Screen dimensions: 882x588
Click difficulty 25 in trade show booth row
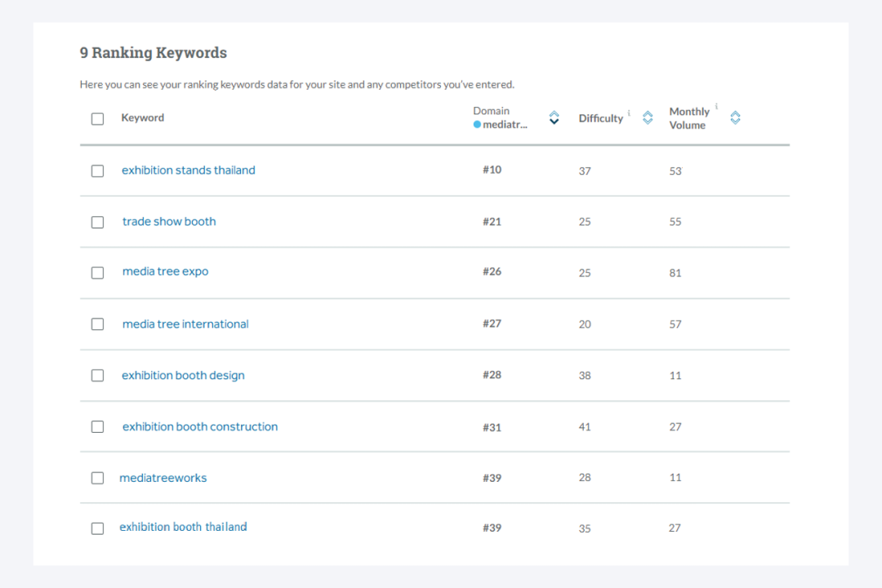click(585, 221)
